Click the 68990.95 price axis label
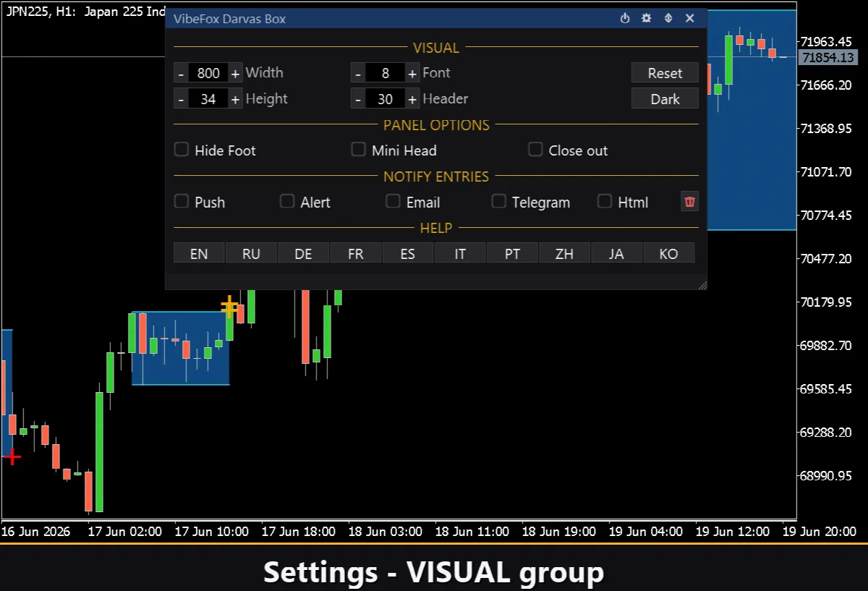This screenshot has height=591, width=868. 827,475
